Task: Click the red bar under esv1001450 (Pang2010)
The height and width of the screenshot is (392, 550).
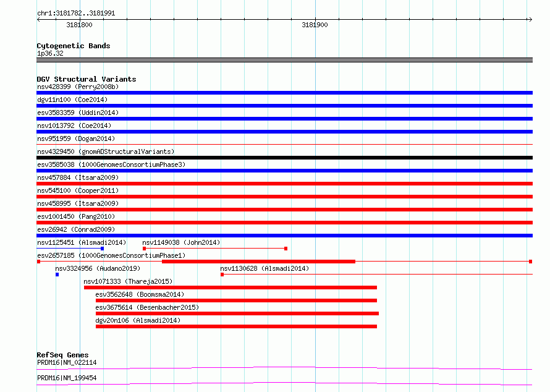Action: click(284, 223)
